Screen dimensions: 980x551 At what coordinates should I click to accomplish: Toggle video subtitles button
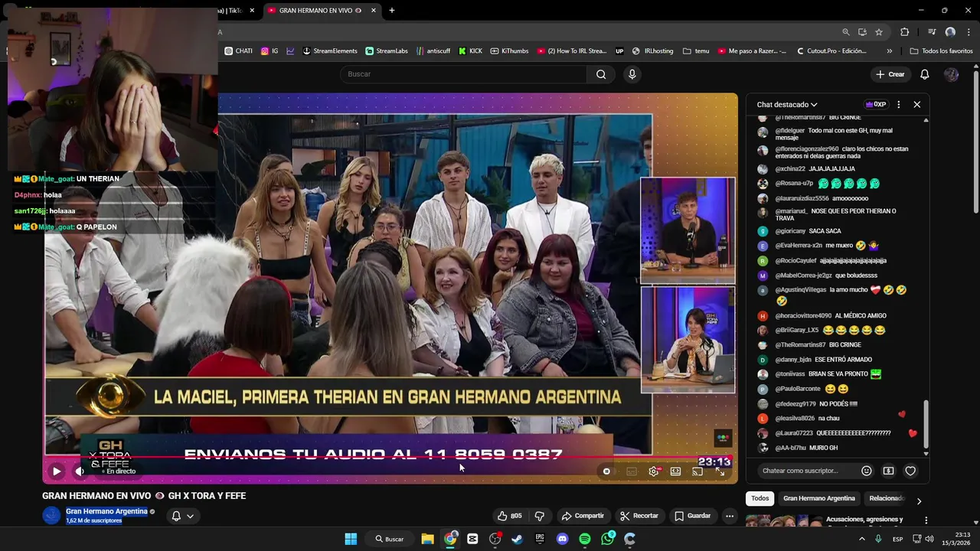[x=632, y=471]
